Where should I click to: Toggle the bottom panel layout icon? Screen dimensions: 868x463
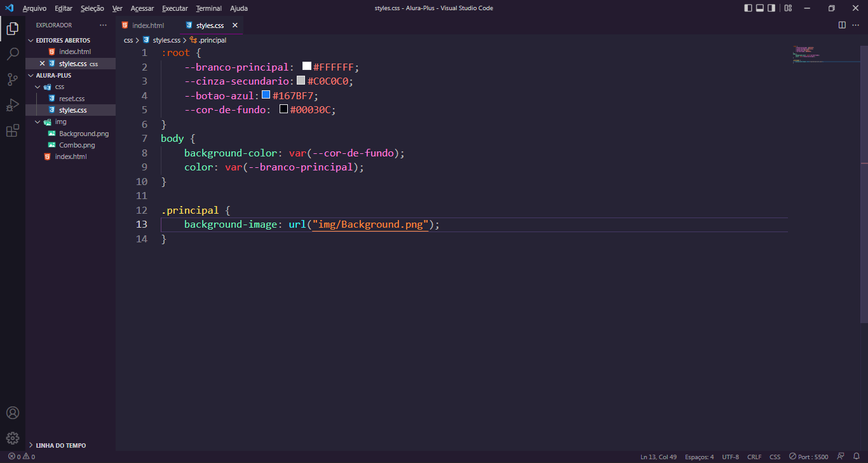click(759, 8)
